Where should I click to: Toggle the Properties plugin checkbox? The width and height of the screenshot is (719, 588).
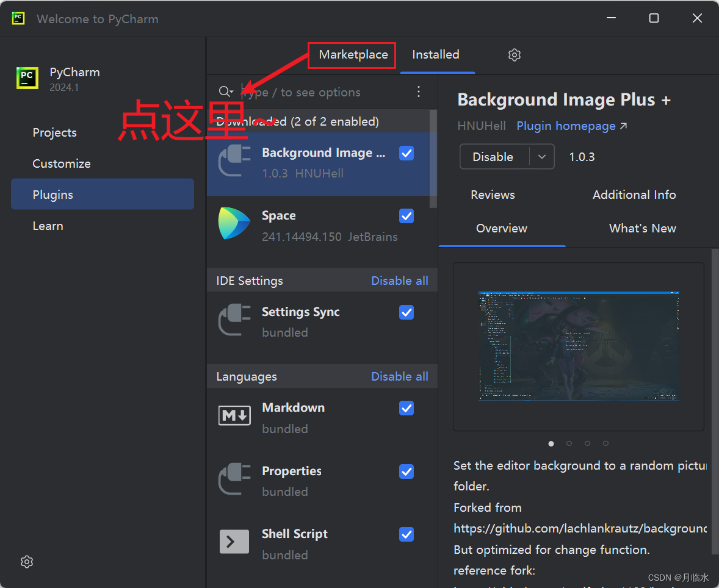click(406, 471)
